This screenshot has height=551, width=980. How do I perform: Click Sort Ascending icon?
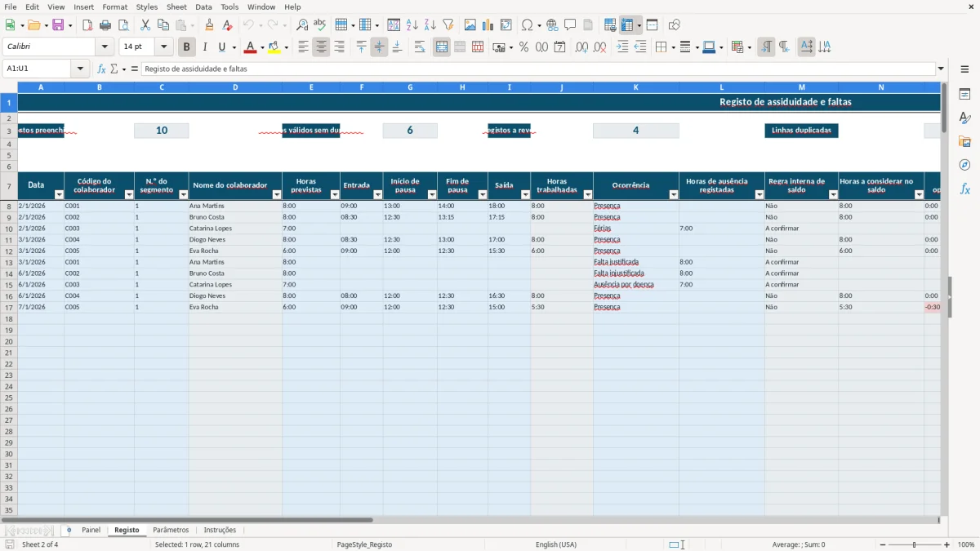pyautogui.click(x=412, y=25)
